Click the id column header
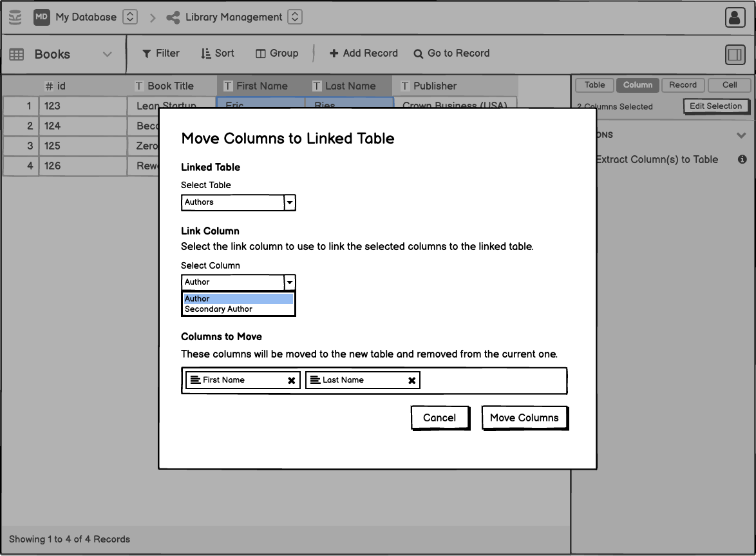 (x=83, y=86)
